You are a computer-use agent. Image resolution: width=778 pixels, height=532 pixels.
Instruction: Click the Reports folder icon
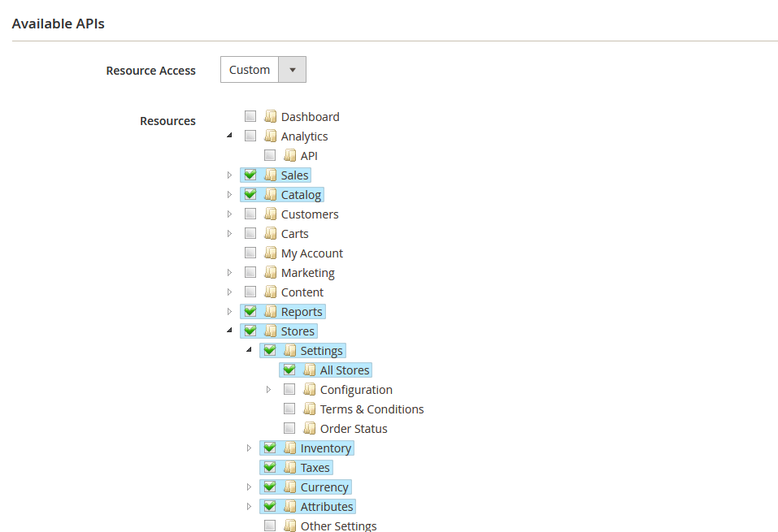pos(271,311)
